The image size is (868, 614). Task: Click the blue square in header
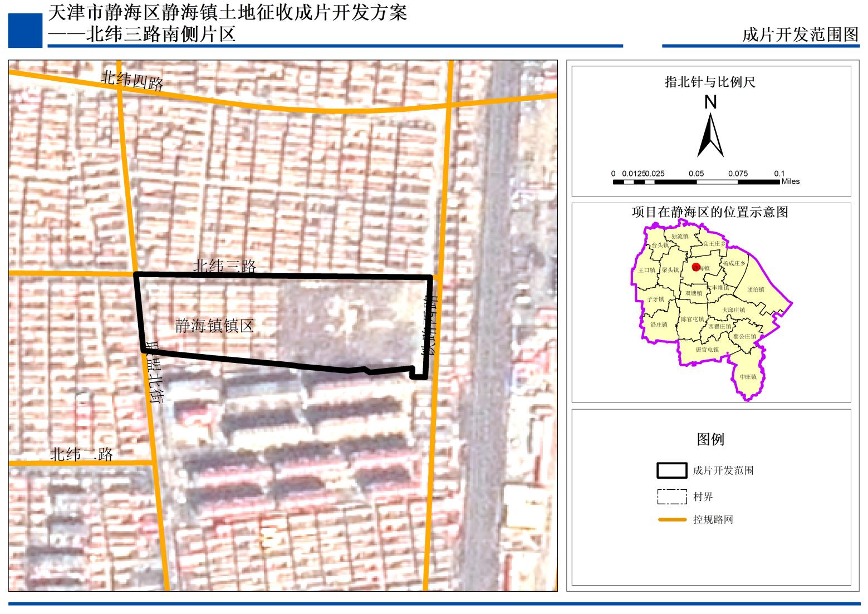(25, 30)
